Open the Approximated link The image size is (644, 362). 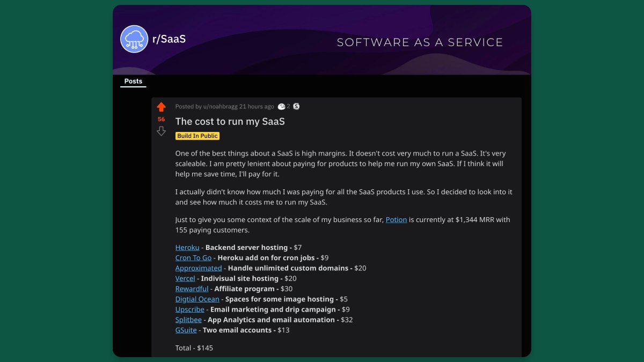(x=199, y=268)
